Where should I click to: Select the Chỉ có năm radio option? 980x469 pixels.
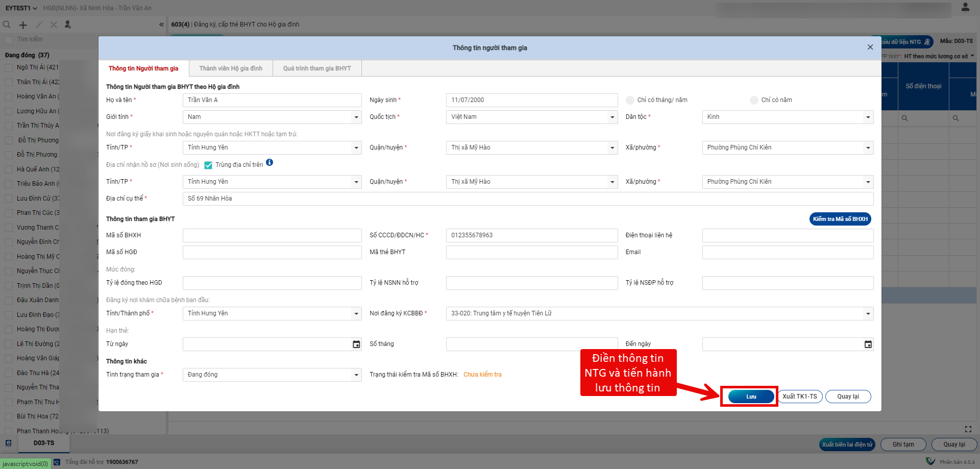pos(754,100)
